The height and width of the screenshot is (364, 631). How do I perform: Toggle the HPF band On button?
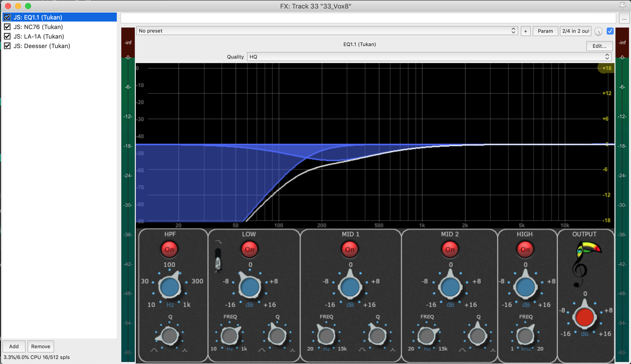tap(169, 249)
